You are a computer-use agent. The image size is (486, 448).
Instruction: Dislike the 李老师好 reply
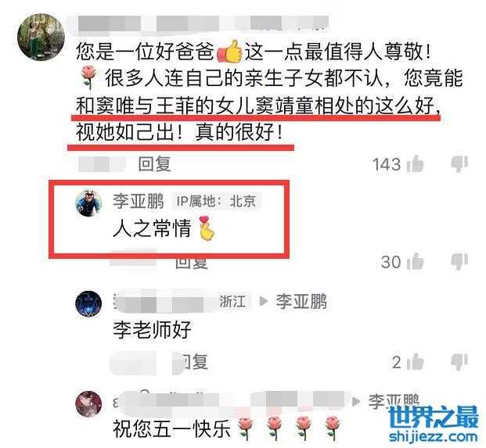459,362
